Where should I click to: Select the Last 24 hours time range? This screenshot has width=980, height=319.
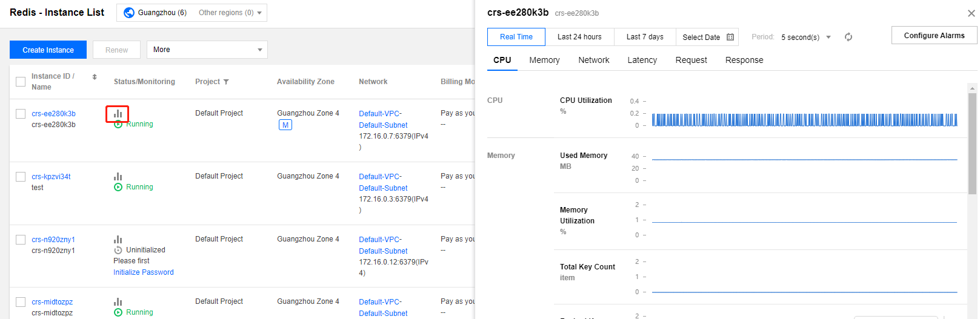coord(579,37)
